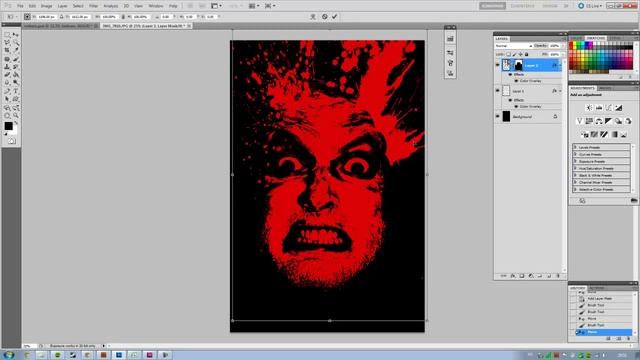Add a Curves adjustment
This screenshot has height=360, width=640.
pyautogui.click(x=609, y=108)
